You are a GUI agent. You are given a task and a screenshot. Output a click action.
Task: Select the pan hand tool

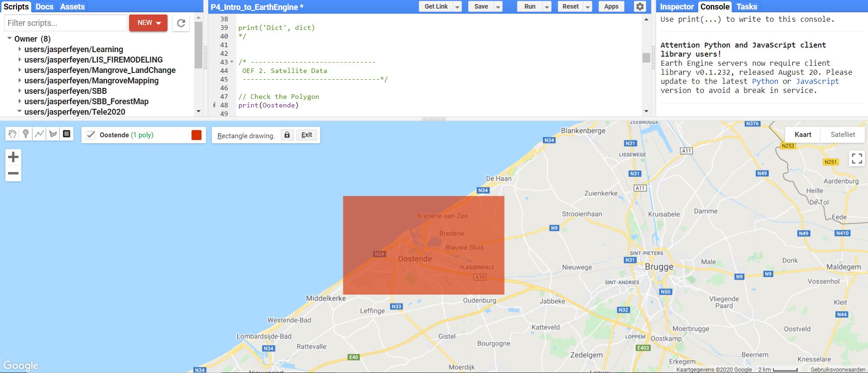12,134
